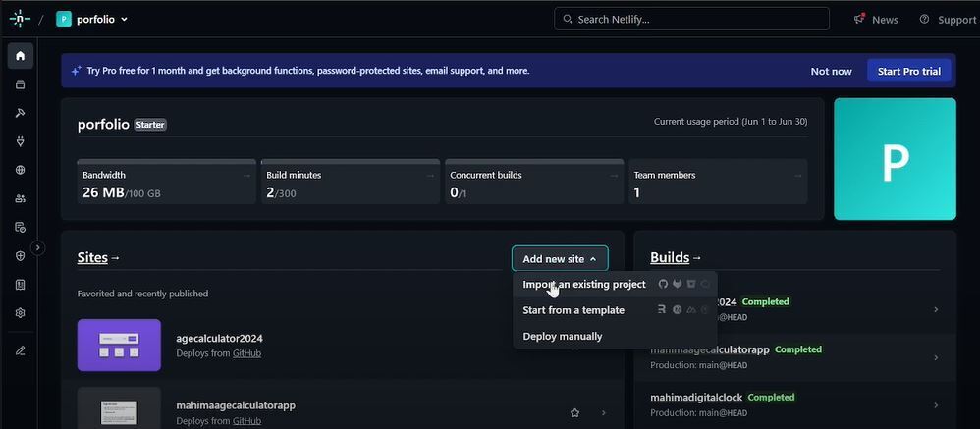Open the Members people icon in sidebar
This screenshot has height=429, width=980.
click(20, 198)
